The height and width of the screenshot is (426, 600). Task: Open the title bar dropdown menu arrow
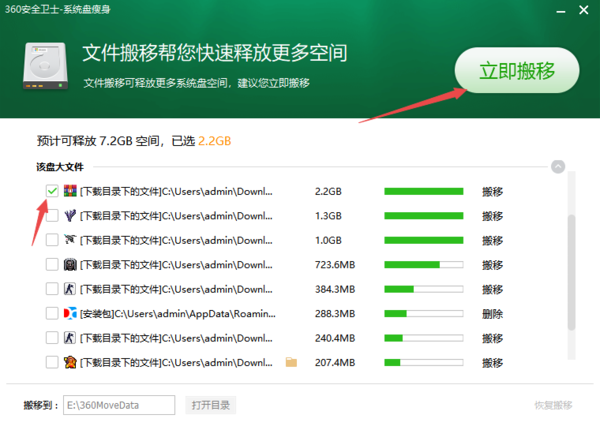coord(538,11)
